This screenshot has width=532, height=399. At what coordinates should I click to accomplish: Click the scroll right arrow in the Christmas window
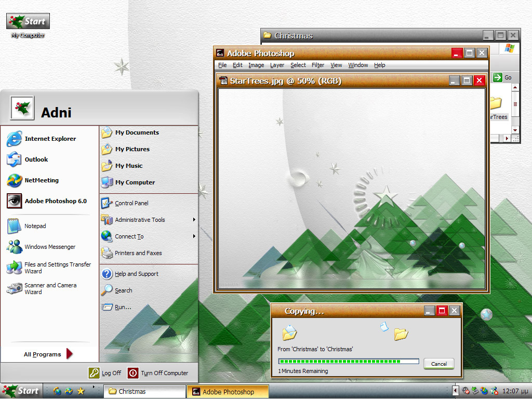(507, 138)
